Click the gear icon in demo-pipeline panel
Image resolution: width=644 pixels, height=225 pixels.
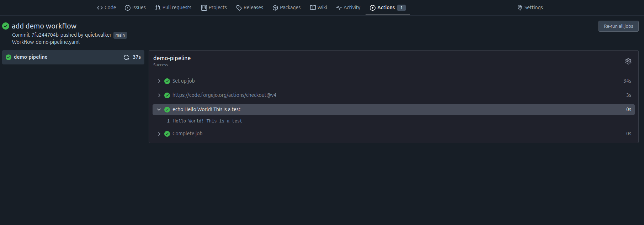click(628, 61)
